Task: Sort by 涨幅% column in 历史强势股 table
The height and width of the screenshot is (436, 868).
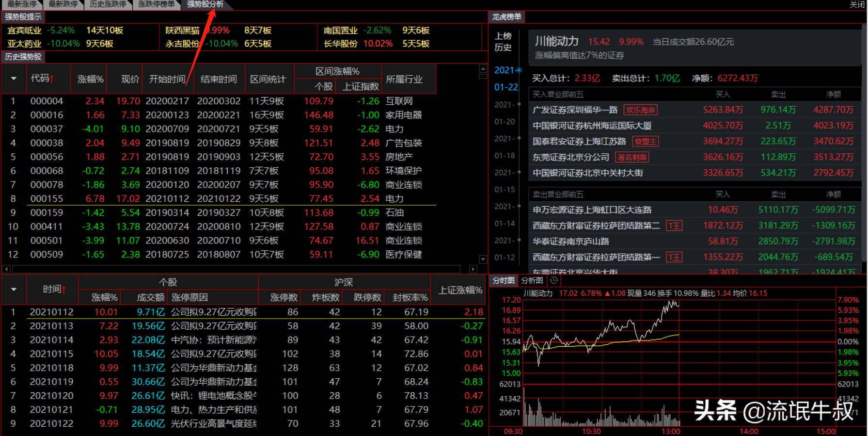Action: tap(90, 79)
